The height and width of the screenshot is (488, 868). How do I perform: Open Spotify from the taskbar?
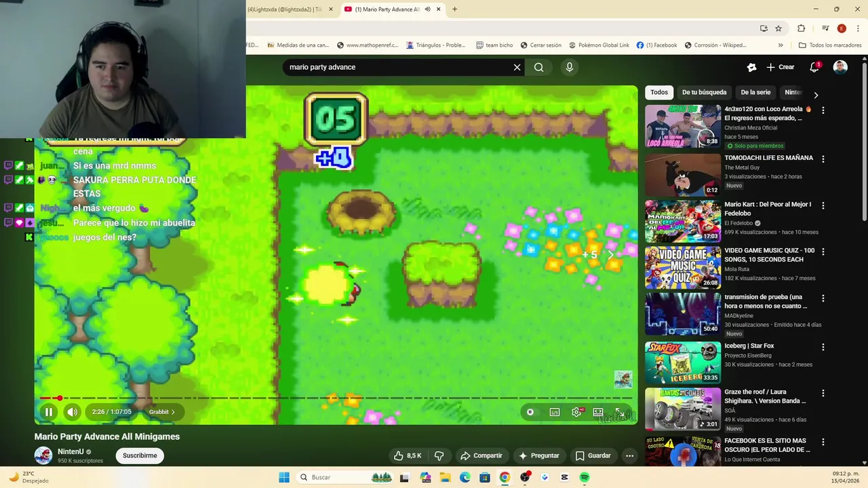pyautogui.click(x=585, y=477)
